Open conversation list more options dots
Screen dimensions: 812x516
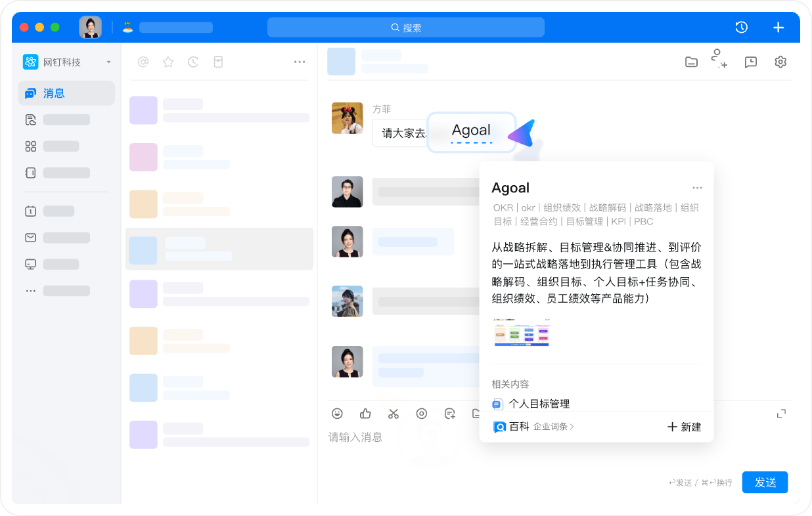pos(300,62)
